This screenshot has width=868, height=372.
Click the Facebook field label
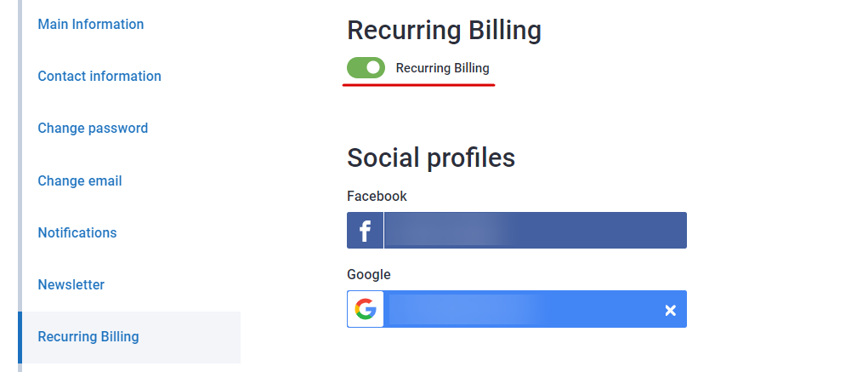[x=377, y=197]
